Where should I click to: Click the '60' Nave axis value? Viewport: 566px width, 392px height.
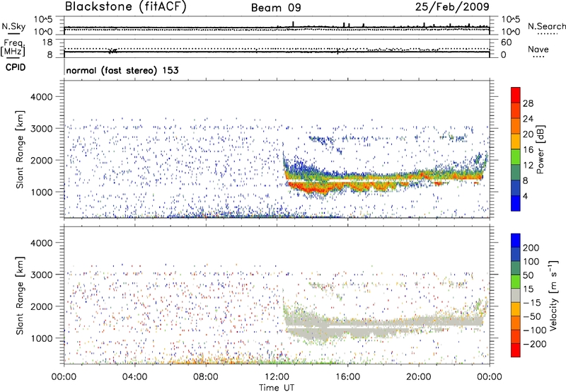(506, 42)
